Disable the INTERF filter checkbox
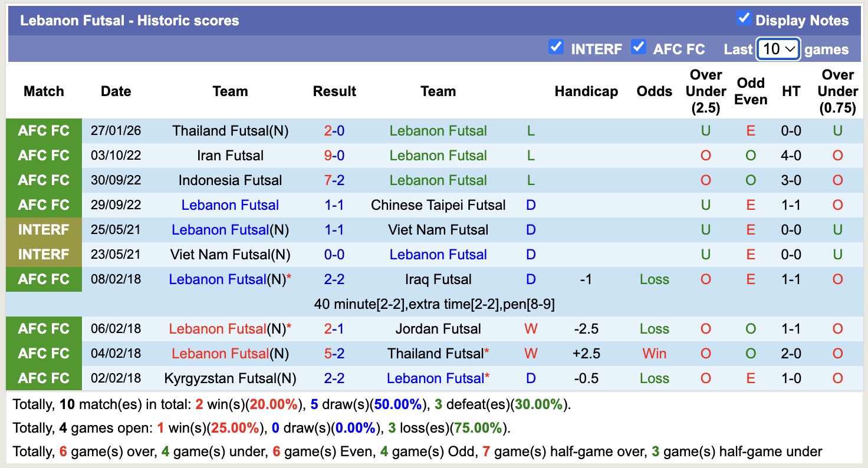The image size is (868, 468). (x=555, y=47)
